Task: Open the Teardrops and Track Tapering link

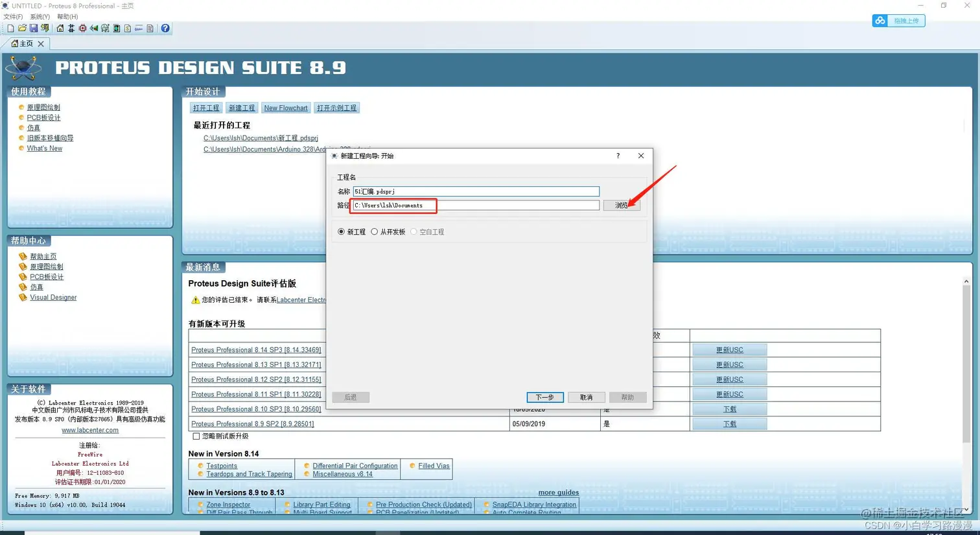Action: pos(249,474)
